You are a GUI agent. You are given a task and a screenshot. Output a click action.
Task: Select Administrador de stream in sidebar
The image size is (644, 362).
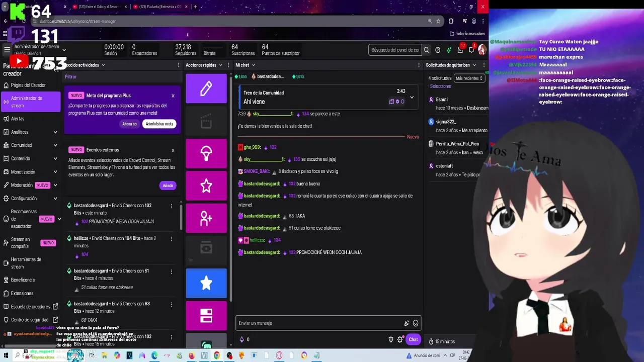pyautogui.click(x=31, y=102)
